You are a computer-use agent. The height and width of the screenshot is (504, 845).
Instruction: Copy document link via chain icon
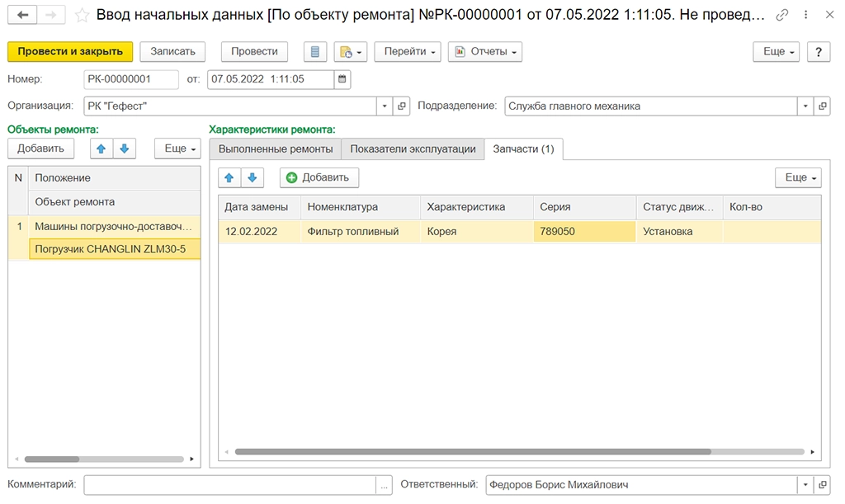click(781, 15)
